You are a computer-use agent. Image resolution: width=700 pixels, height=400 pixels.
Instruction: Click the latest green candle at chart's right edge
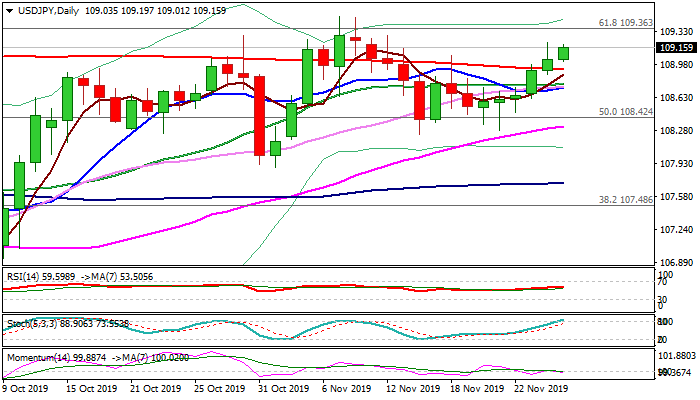563,54
